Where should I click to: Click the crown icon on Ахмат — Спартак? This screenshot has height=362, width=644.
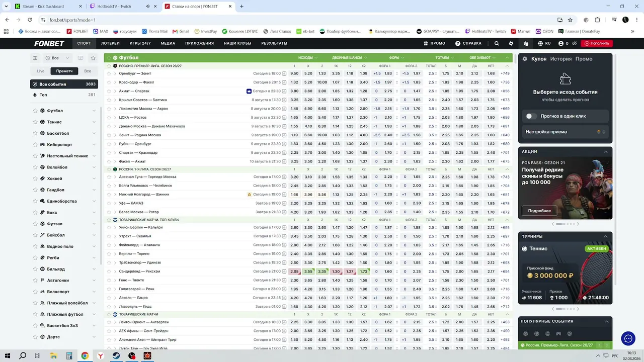click(249, 91)
